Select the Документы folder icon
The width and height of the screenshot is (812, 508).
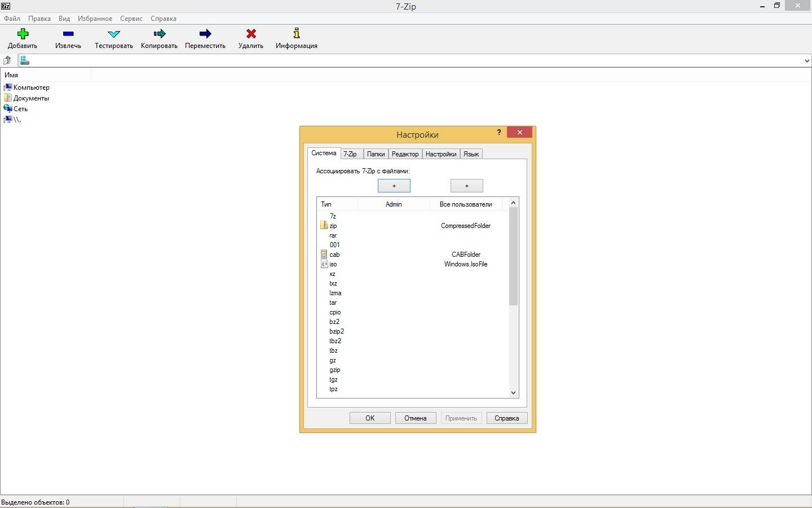point(8,98)
